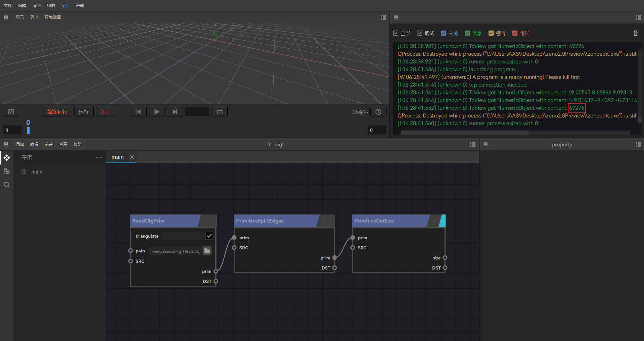The image size is (644, 341).
Task: Toggle the 调试 debug log filter
Action: 420,33
